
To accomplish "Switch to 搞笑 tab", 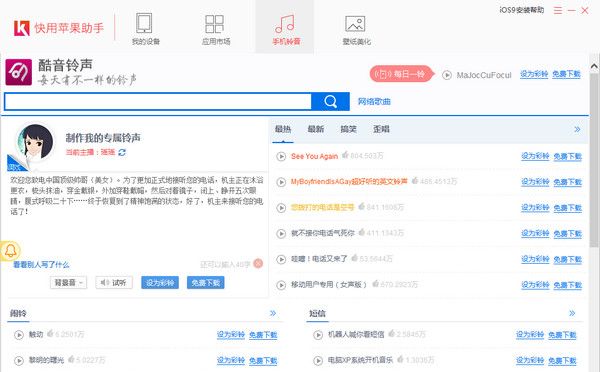I will coord(349,129).
